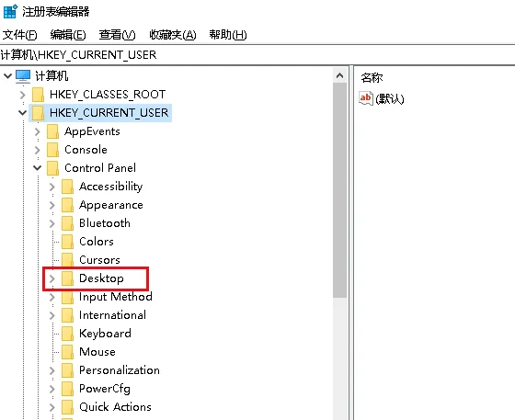The width and height of the screenshot is (515, 420).
Task: Expand the Personalization key chevron
Action: pos(51,370)
